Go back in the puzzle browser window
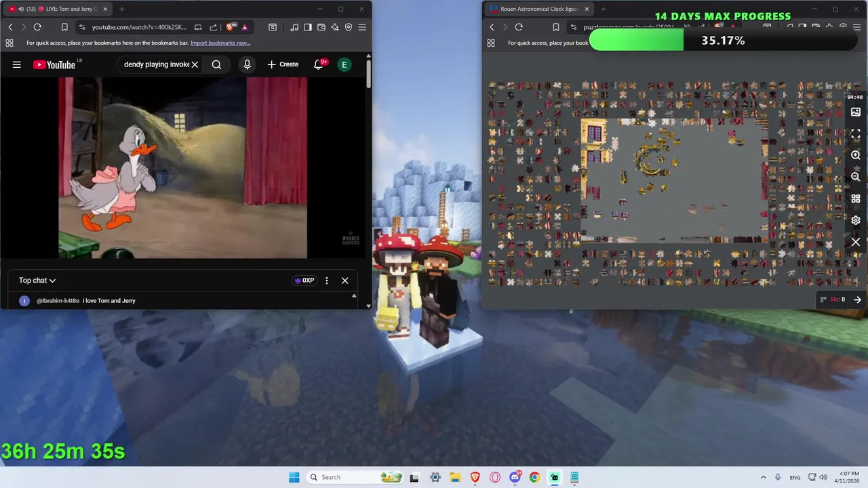This screenshot has height=488, width=868. (492, 27)
